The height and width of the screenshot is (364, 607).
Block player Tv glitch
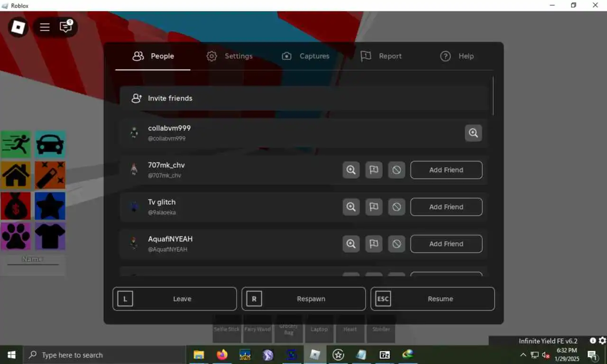(396, 207)
